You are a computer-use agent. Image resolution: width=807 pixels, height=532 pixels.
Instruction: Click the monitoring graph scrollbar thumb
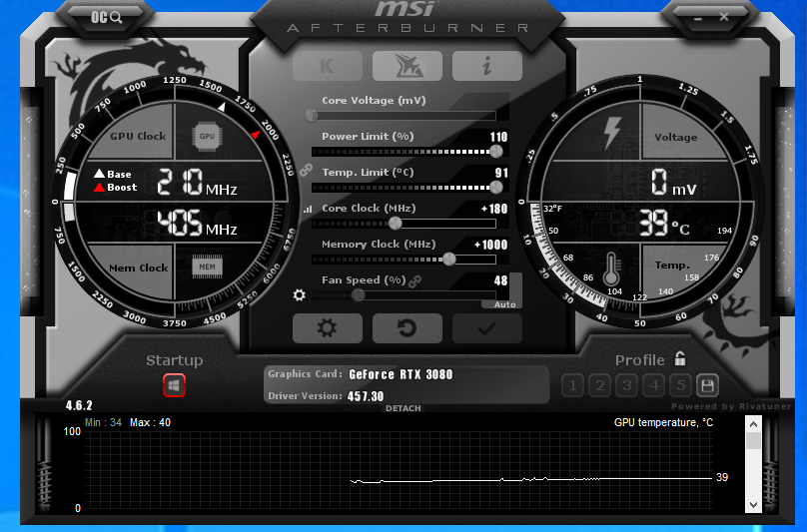point(753,441)
